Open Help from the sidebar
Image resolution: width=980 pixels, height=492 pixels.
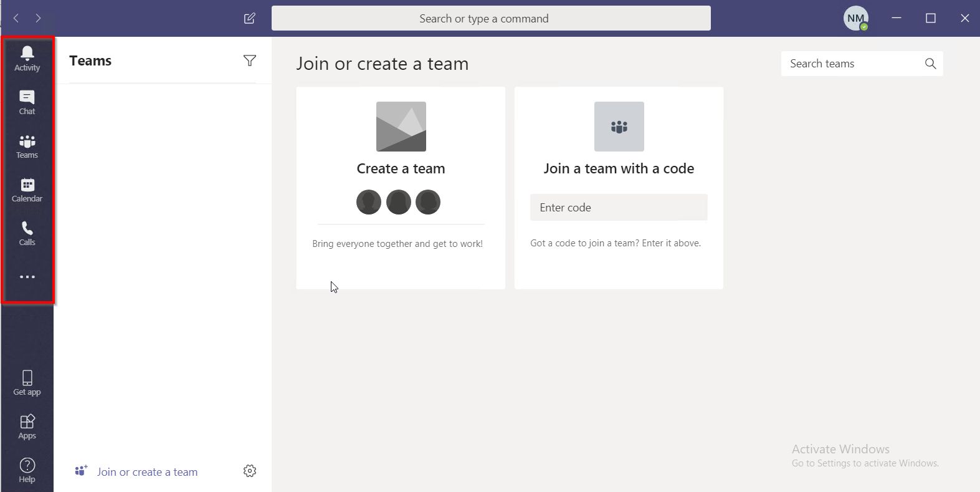click(x=27, y=470)
